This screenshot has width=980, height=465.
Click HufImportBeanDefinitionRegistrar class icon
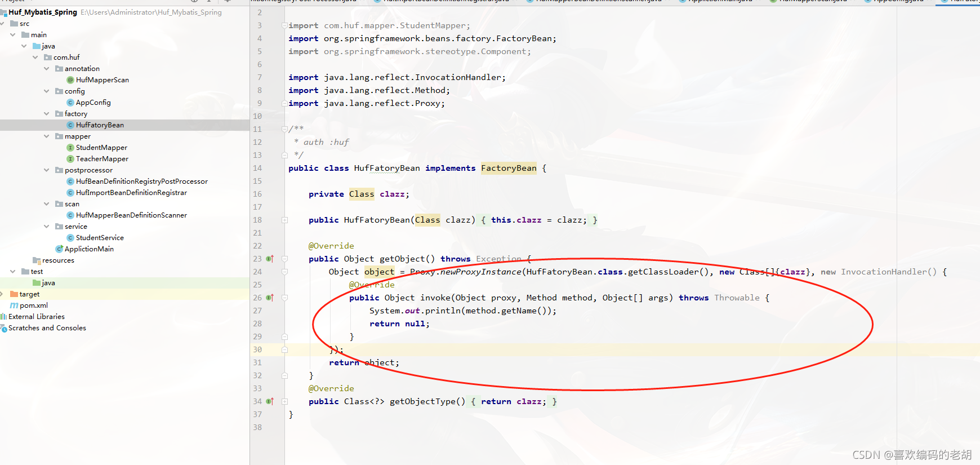70,193
